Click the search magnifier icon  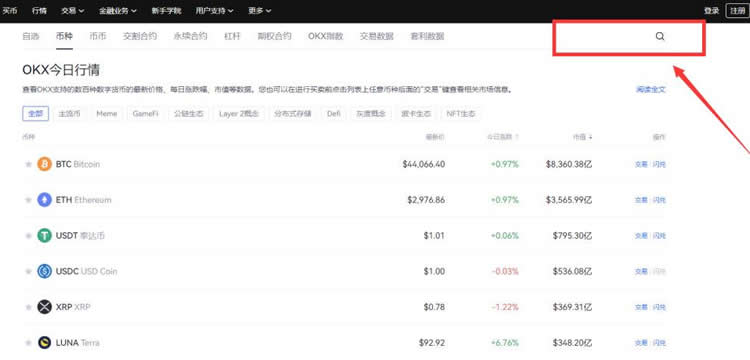(x=660, y=36)
